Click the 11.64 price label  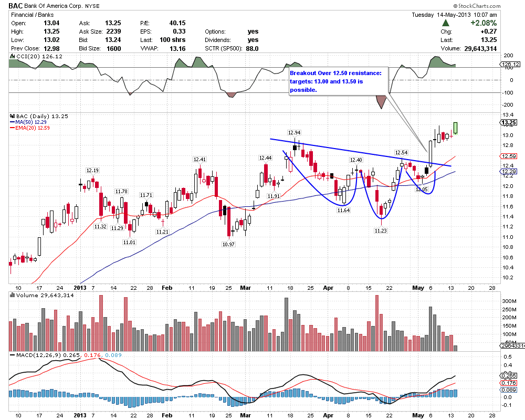(343, 211)
